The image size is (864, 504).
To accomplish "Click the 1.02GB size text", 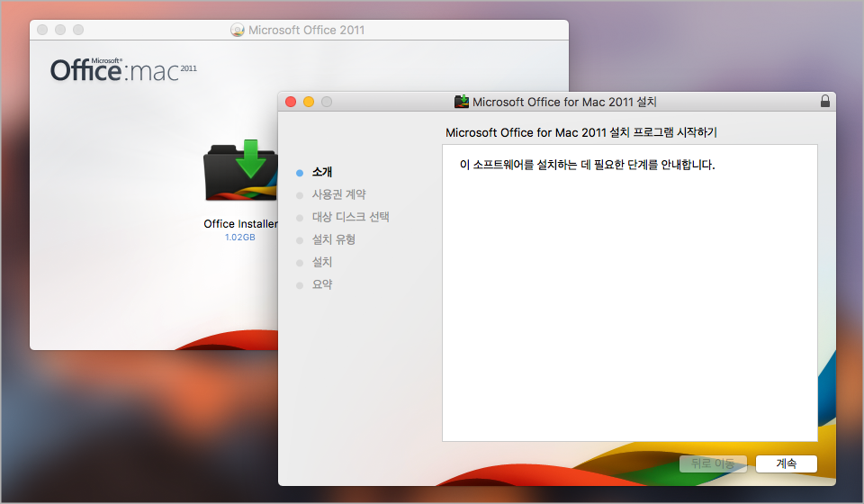I will pyautogui.click(x=239, y=238).
